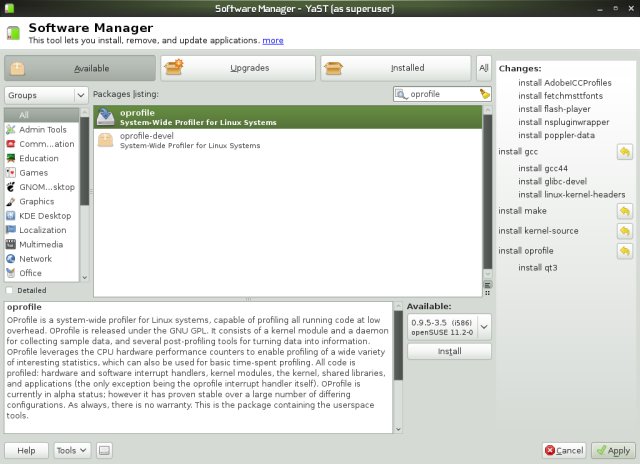Click the description panel scrollbar
640x464 pixels.
click(x=398, y=346)
